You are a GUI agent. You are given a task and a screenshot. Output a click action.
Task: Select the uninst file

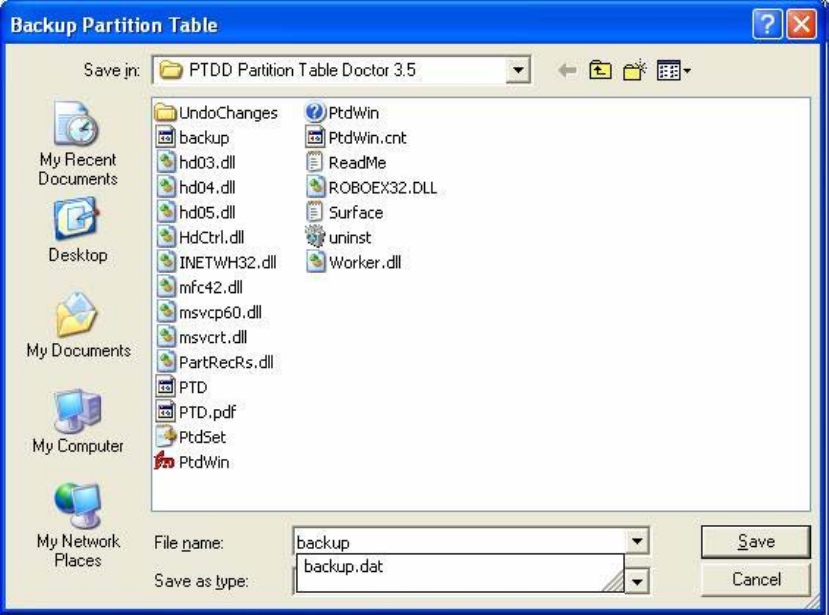pos(338,237)
